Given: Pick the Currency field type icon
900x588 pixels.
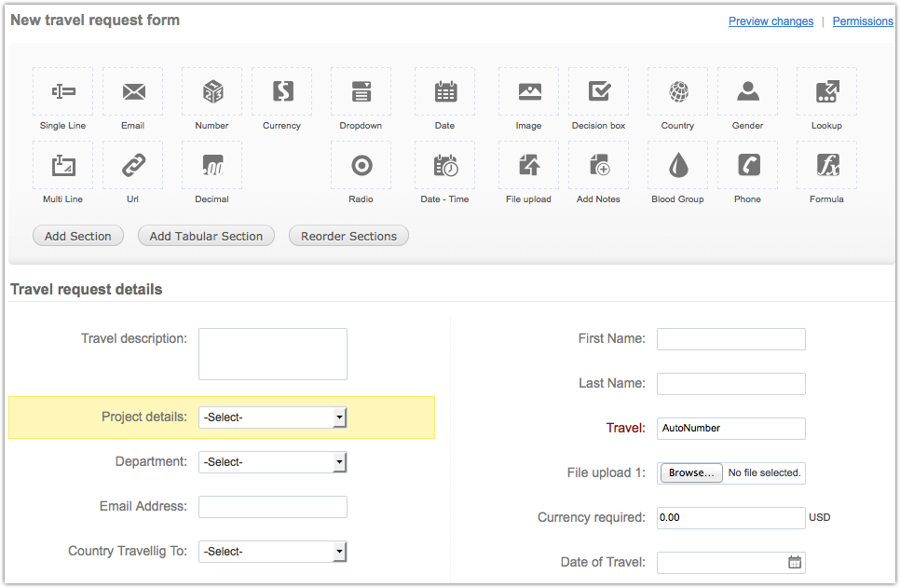Looking at the screenshot, I should [281, 91].
